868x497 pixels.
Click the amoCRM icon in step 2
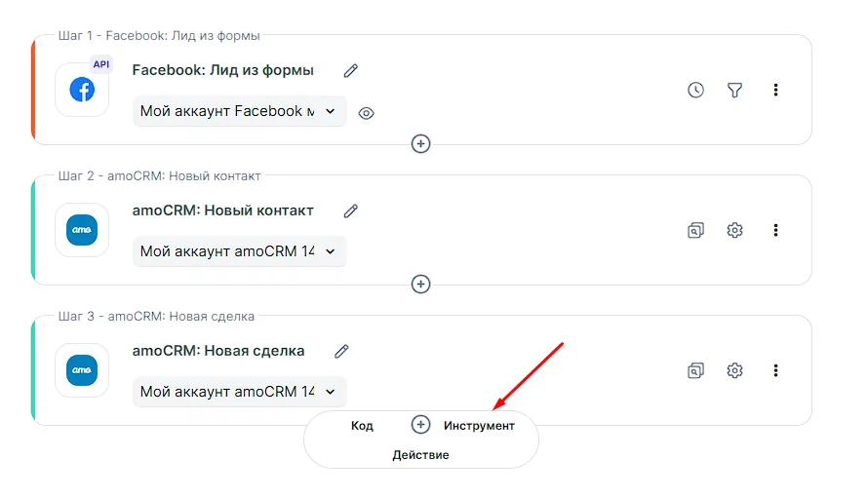(82, 230)
